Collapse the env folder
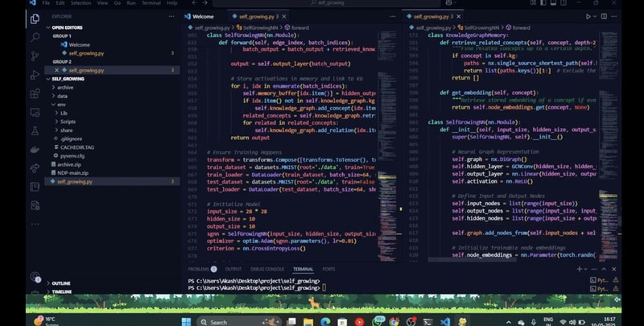Image resolution: width=644 pixels, height=326 pixels. point(61,105)
